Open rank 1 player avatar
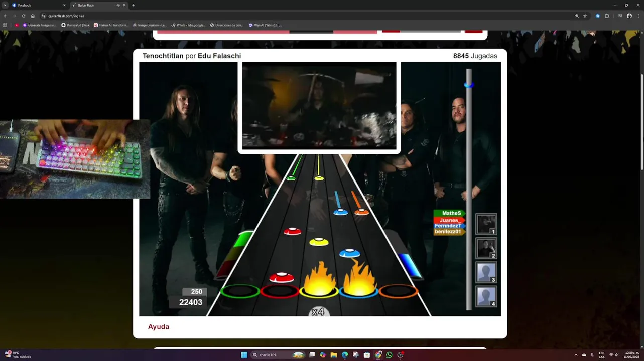The height and width of the screenshot is (361, 644). point(486,224)
